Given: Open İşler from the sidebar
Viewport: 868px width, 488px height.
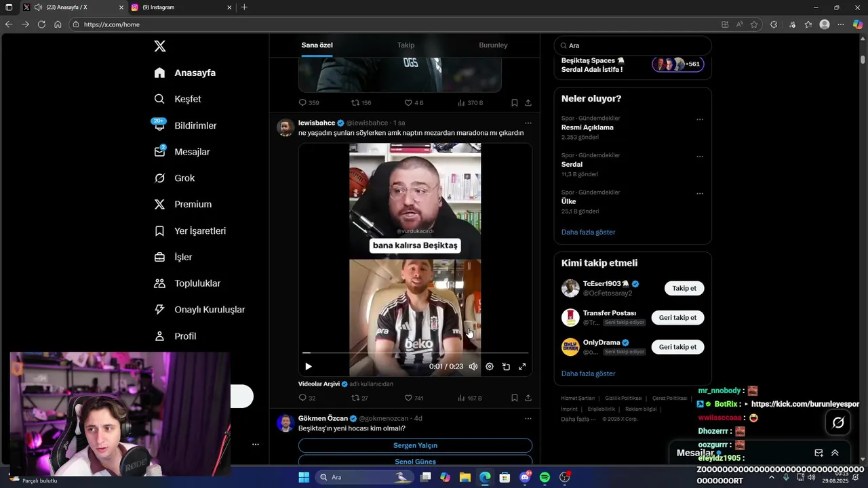Looking at the screenshot, I should pos(173,257).
